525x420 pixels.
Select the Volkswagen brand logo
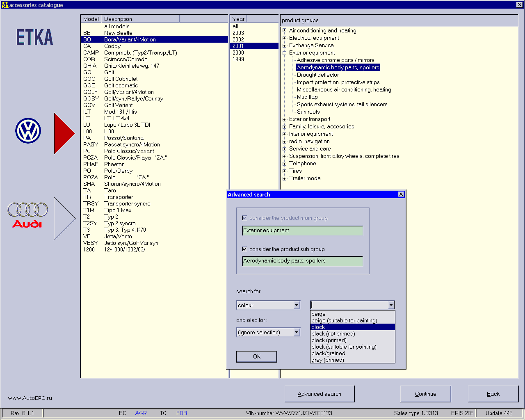pyautogui.click(x=28, y=131)
